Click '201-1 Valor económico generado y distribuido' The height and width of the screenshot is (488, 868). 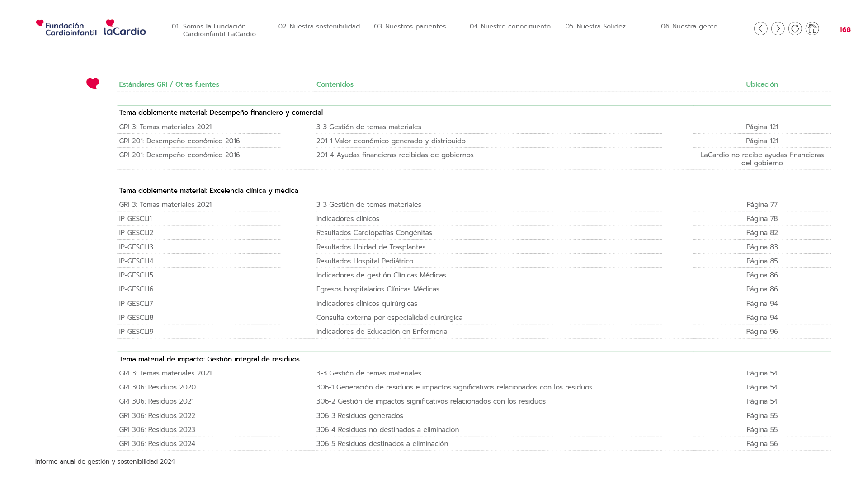(x=391, y=141)
